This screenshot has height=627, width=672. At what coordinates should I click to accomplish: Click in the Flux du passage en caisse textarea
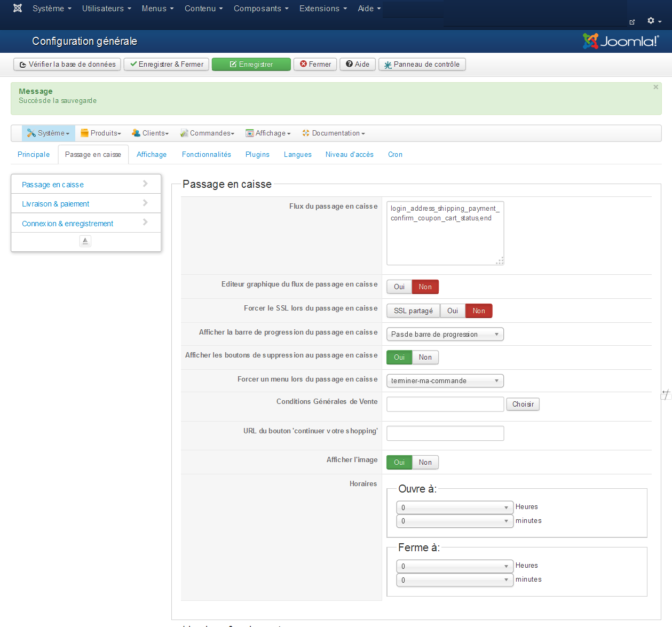click(445, 233)
